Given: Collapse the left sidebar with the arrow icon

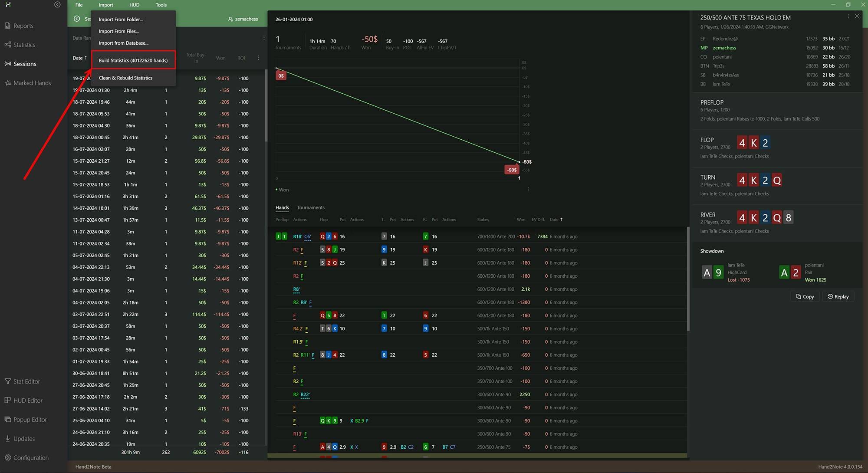Looking at the screenshot, I should coord(57,4).
